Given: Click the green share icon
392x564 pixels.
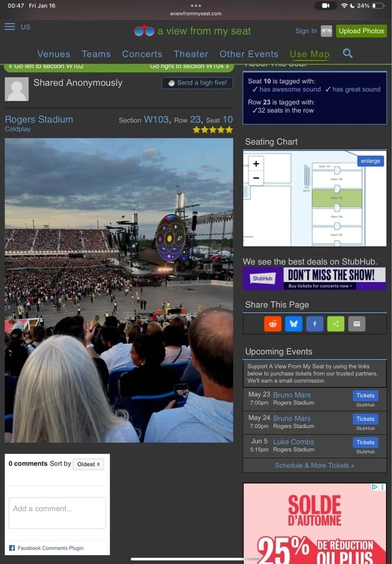Looking at the screenshot, I should click(336, 324).
